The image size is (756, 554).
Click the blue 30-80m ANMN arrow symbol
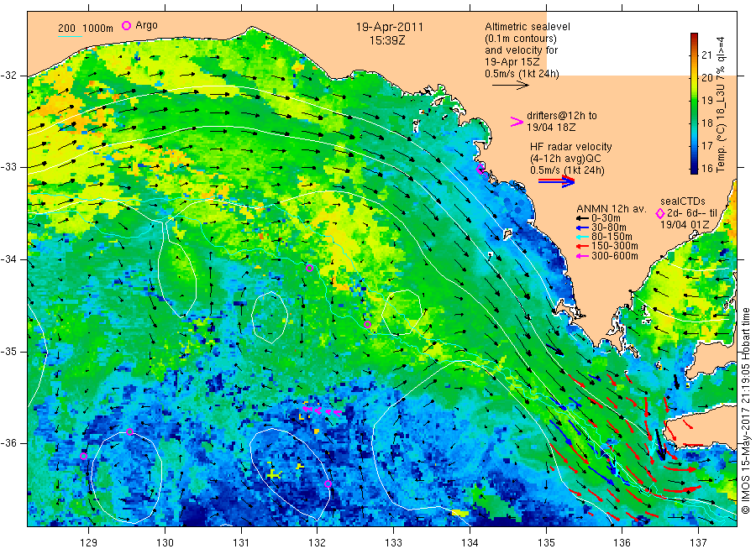point(582,227)
